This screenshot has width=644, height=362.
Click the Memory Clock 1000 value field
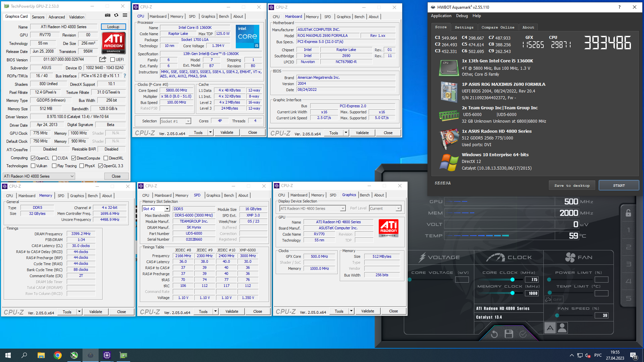point(532,293)
